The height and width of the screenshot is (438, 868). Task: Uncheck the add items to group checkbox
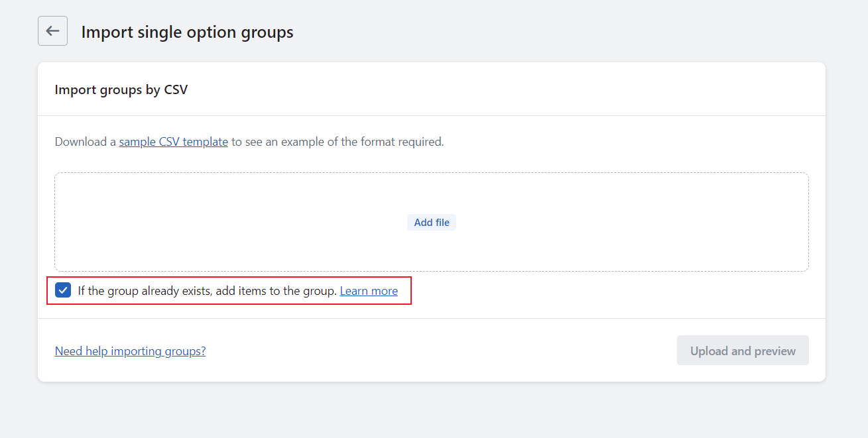(x=63, y=290)
